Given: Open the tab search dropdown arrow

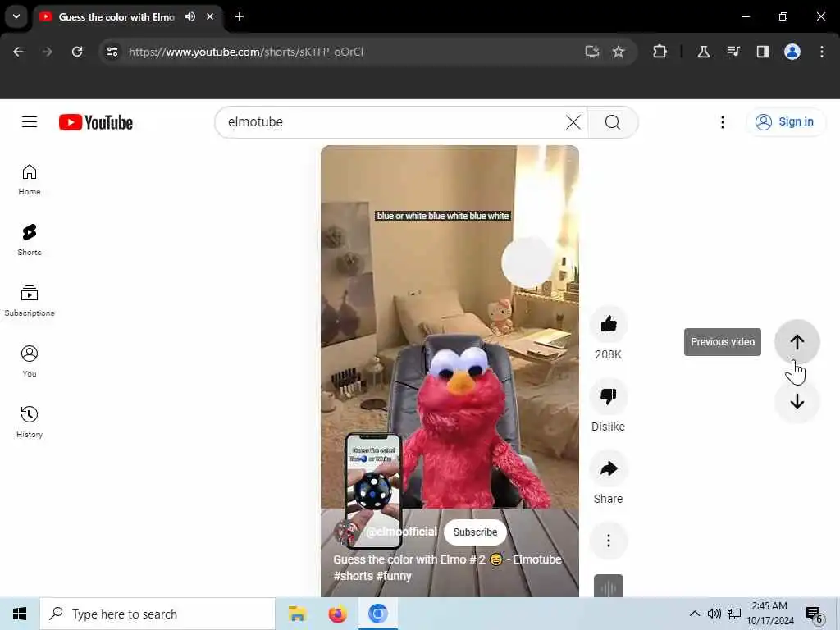Looking at the screenshot, I should 16,16.
